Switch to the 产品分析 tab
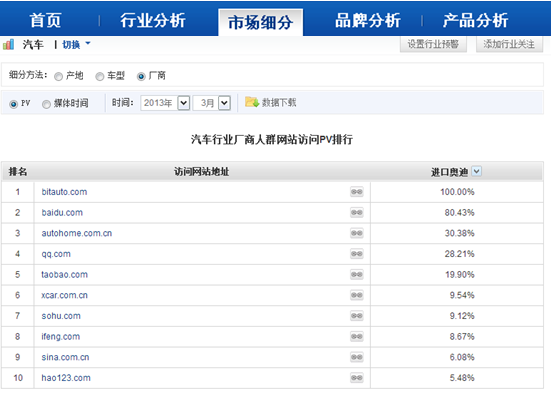Screen dimensions: 552x395 [x=475, y=20]
